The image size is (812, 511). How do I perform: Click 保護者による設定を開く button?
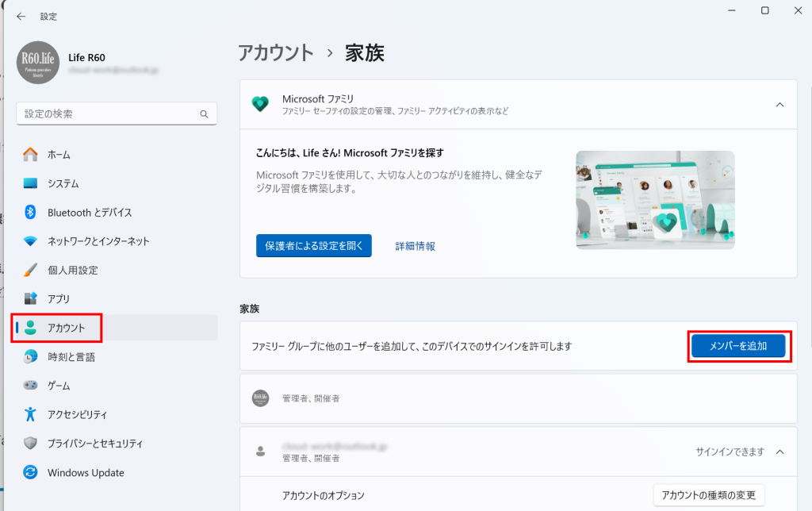(313, 246)
